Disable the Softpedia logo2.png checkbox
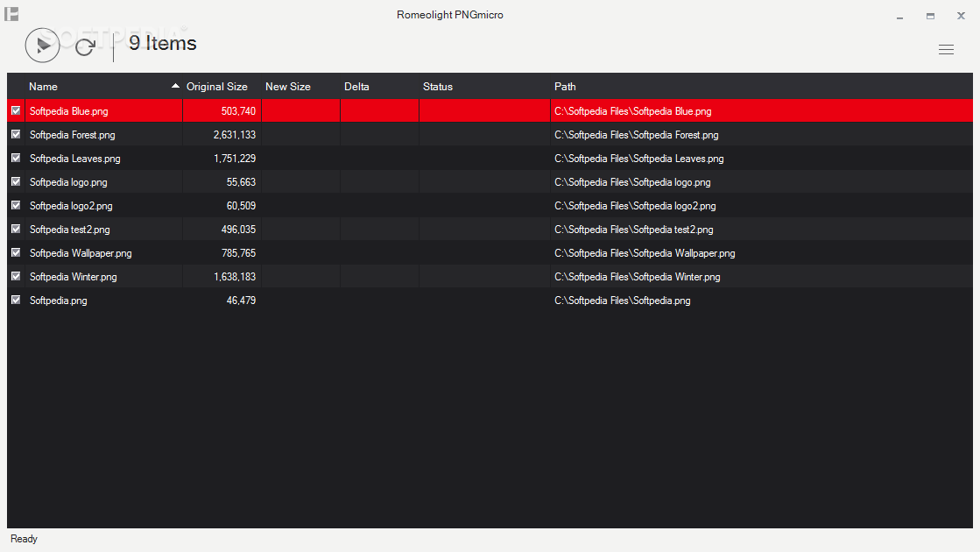This screenshot has width=980, height=552. [16, 205]
